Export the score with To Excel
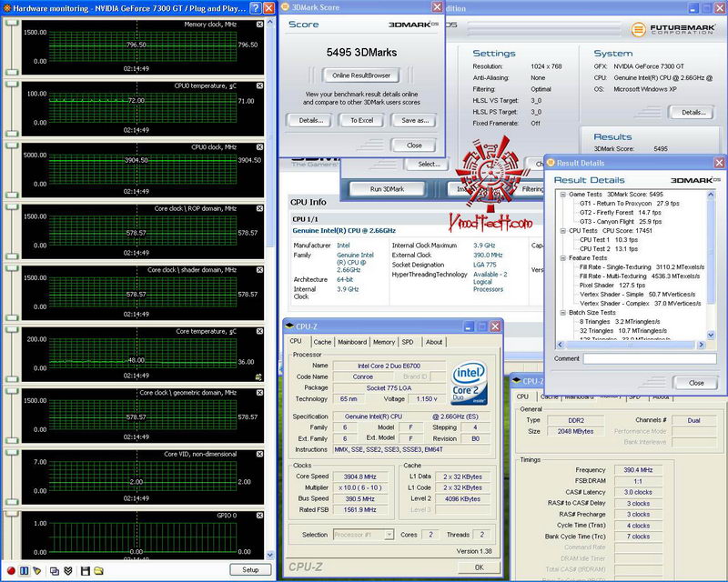 [x=361, y=121]
